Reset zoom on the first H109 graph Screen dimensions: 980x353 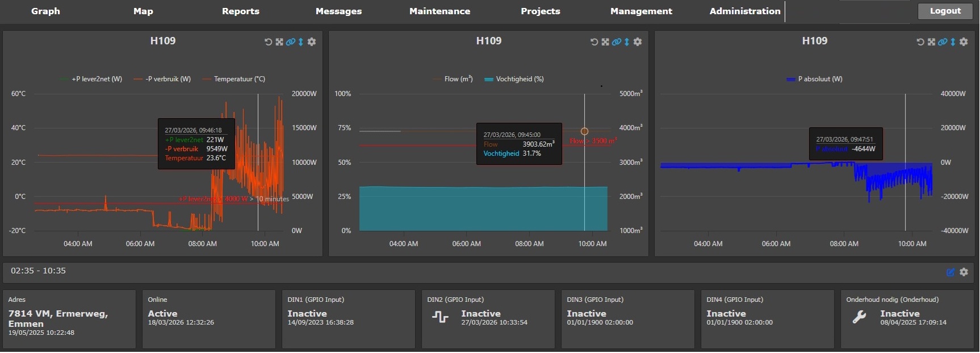tap(268, 42)
